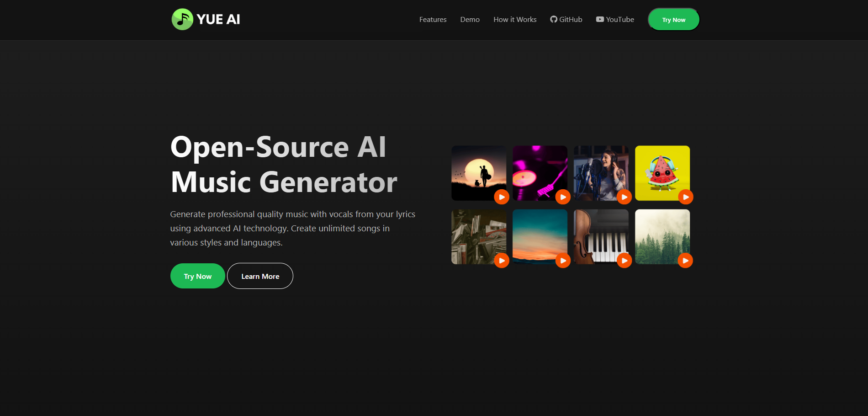Go to the Demo section
This screenshot has width=868, height=416.
pos(470,20)
